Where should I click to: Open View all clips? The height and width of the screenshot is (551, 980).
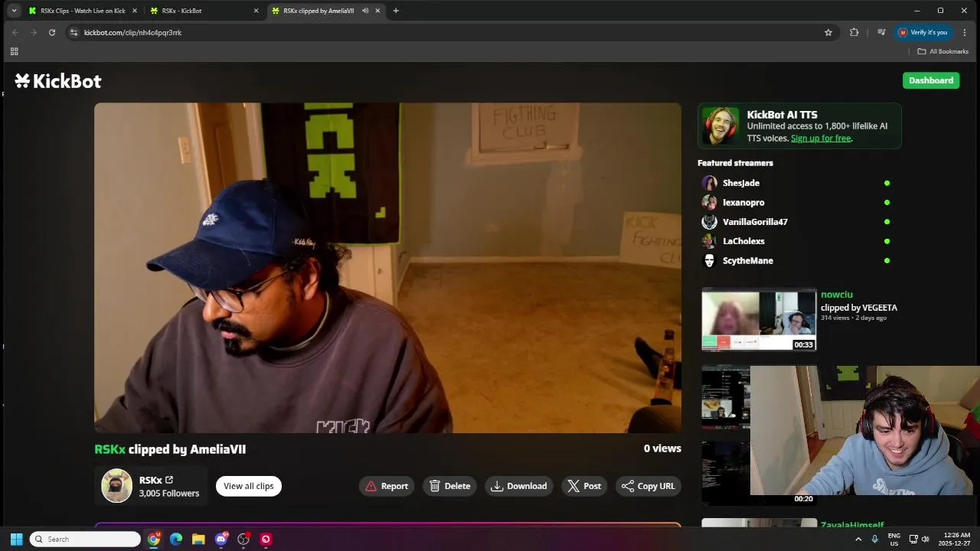pos(249,486)
